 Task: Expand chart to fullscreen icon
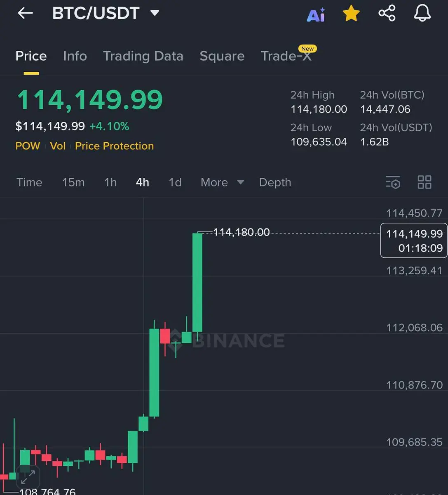[x=28, y=478]
